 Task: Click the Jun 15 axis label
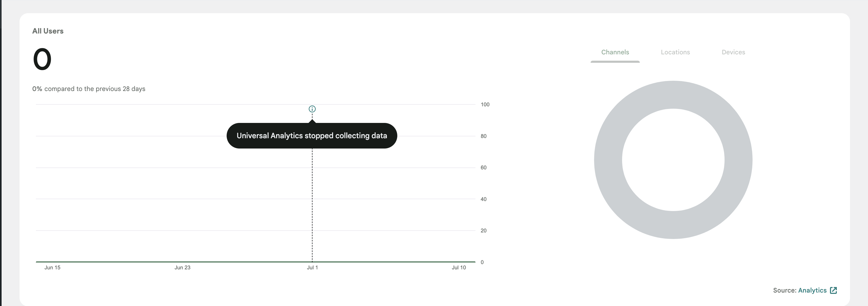(52, 267)
